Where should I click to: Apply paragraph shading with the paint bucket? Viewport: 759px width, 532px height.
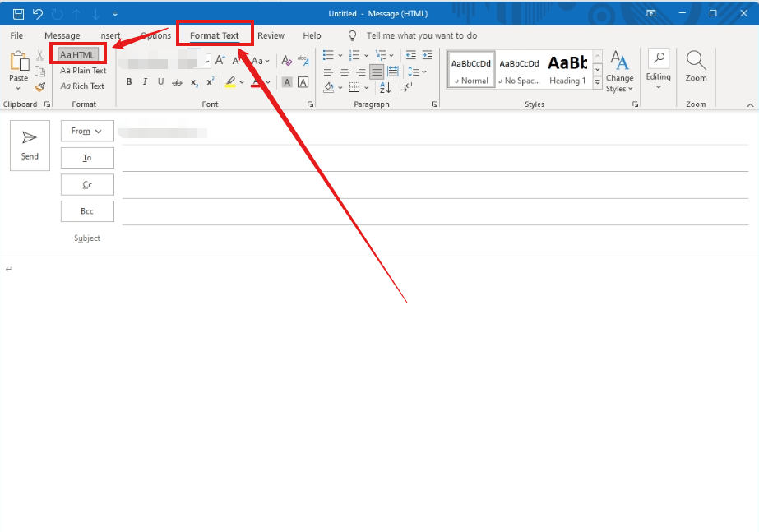(329, 87)
